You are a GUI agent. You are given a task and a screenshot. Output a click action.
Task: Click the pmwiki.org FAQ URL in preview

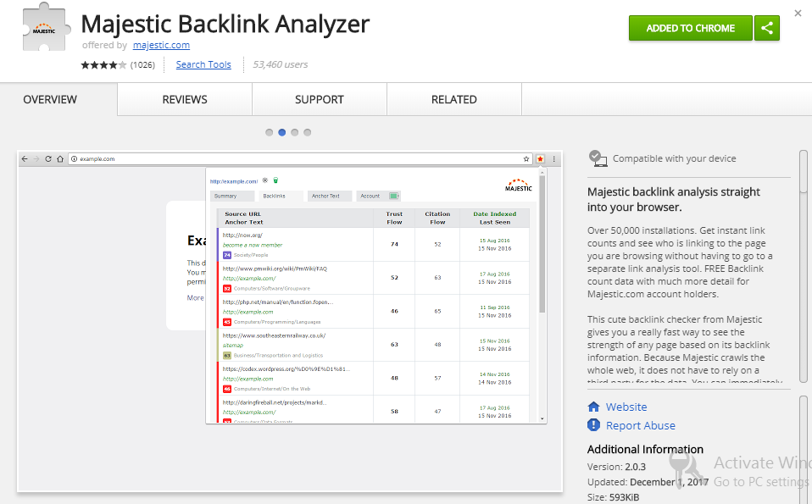tap(275, 269)
